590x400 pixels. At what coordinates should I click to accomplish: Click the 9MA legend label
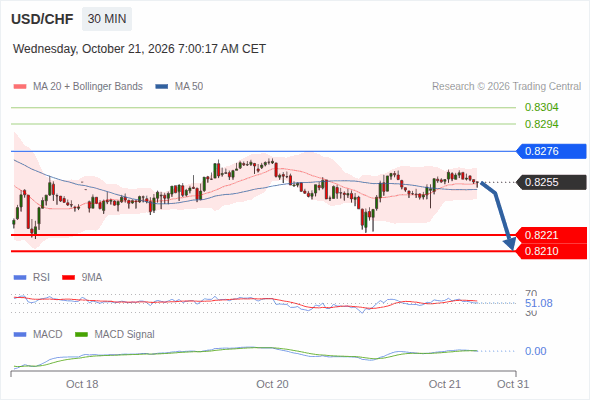point(92,278)
